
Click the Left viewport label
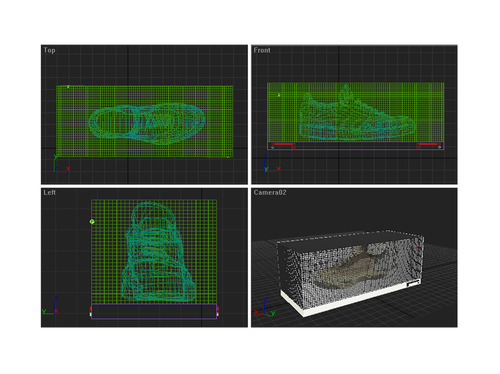[49, 193]
